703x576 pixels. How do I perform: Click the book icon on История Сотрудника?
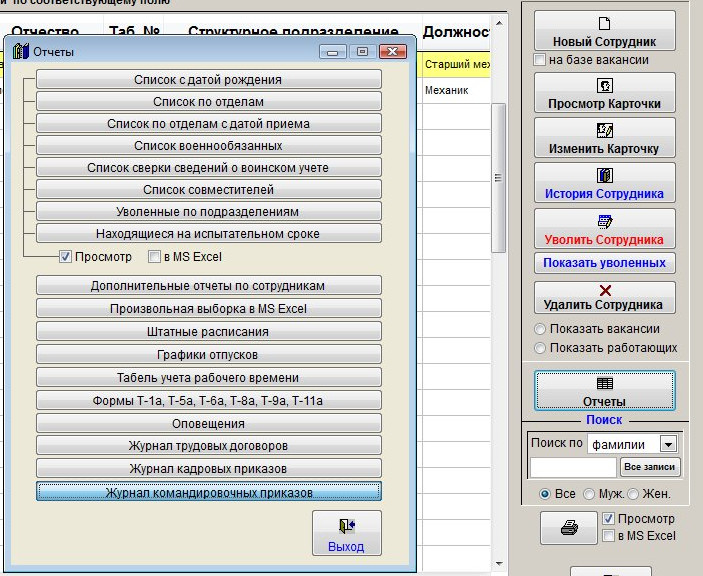point(604,175)
